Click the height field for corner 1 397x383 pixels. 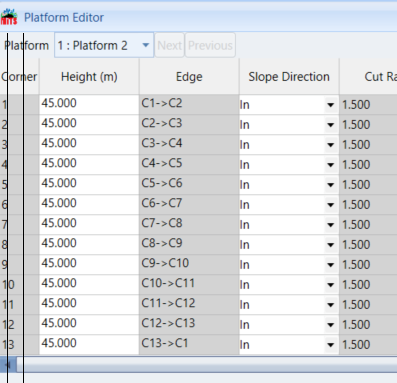tap(89, 105)
